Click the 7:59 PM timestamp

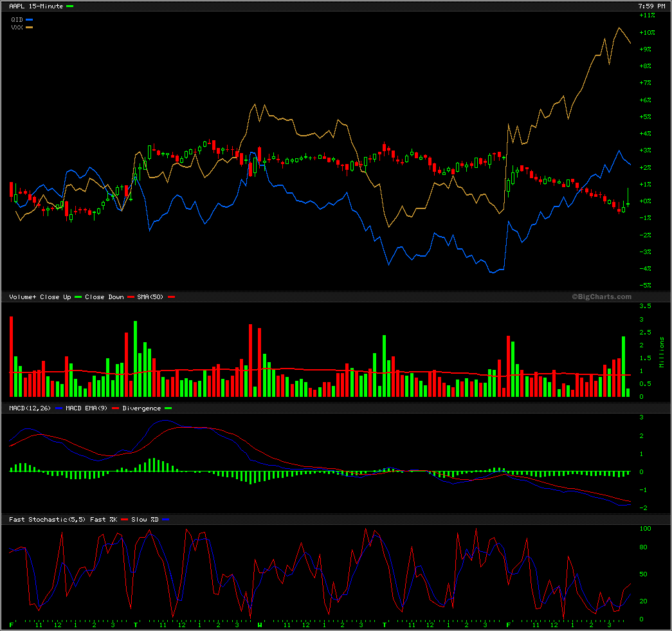click(651, 6)
